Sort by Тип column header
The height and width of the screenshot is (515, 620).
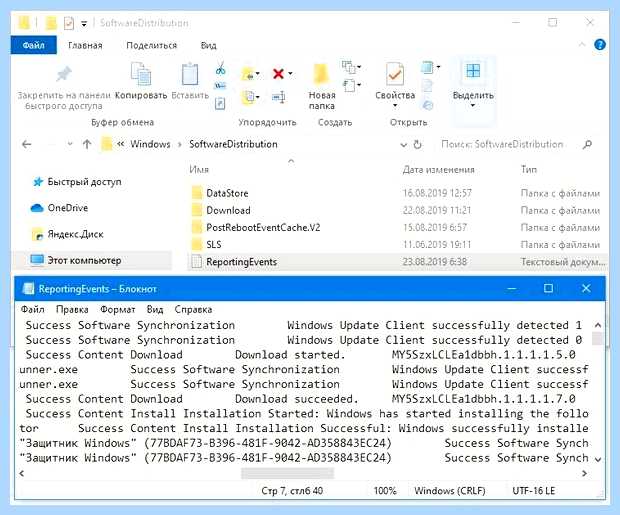(x=529, y=170)
